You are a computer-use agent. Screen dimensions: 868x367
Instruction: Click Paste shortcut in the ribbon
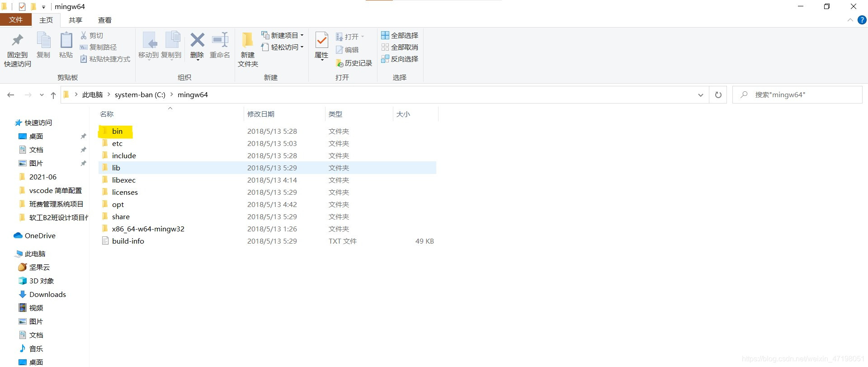click(x=105, y=59)
